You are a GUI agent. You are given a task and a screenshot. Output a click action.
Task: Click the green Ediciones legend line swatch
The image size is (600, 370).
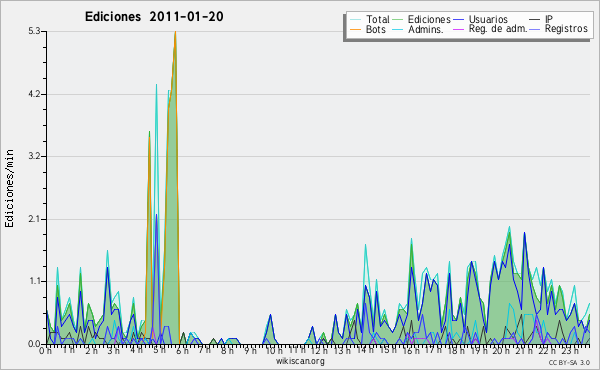tap(398, 20)
